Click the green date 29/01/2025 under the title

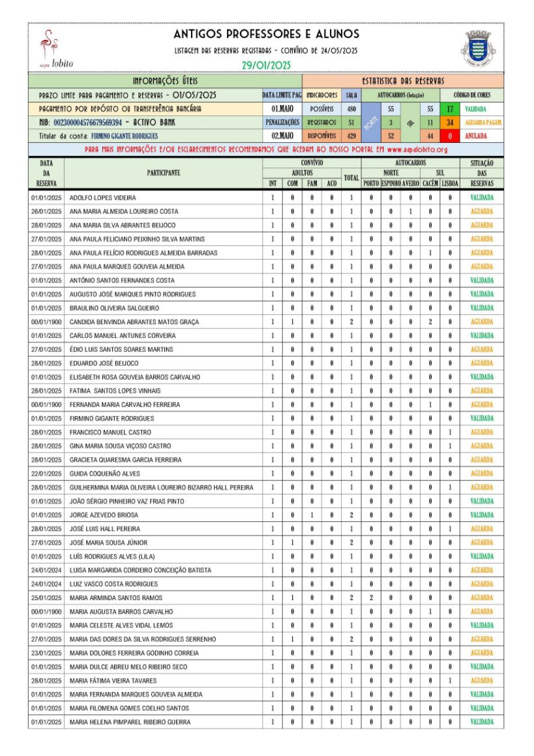tap(266, 65)
